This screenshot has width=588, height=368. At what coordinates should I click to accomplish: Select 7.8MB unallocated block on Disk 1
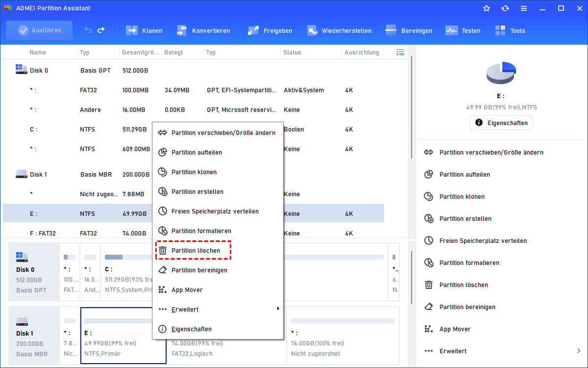click(x=69, y=336)
